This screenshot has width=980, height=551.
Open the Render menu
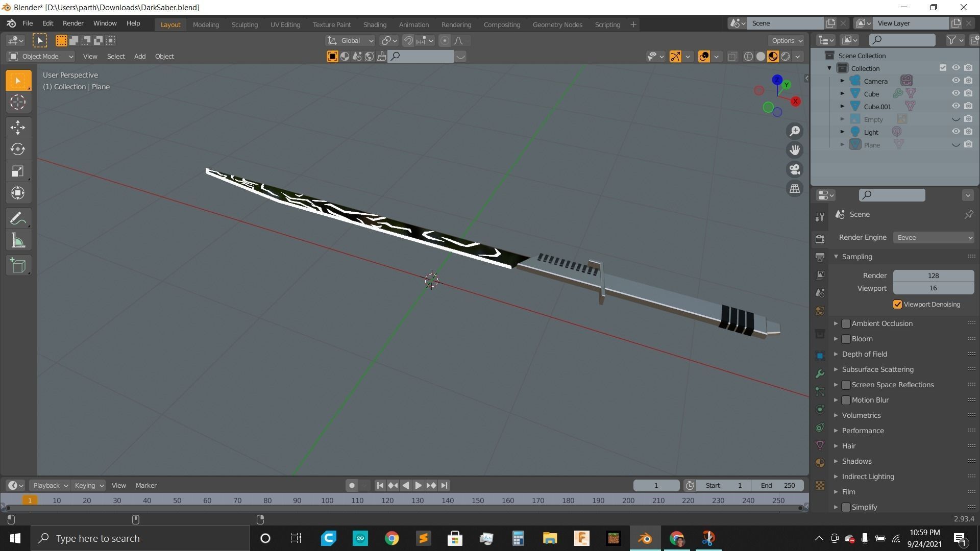[x=73, y=23]
